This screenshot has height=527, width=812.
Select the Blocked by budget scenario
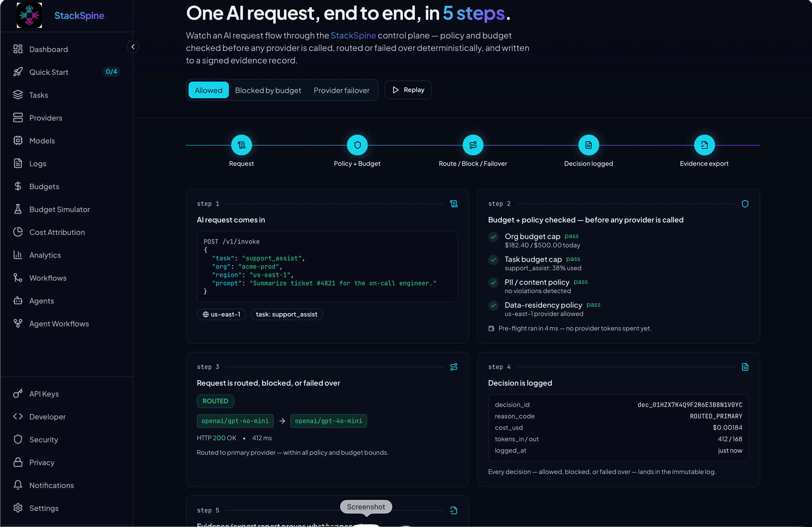coord(268,90)
